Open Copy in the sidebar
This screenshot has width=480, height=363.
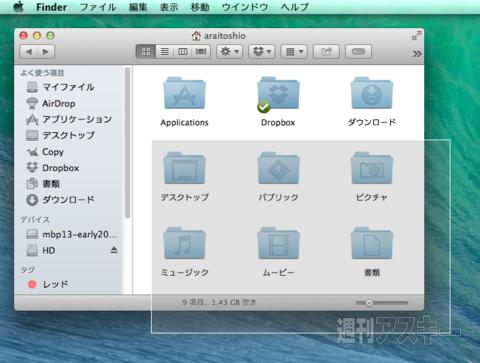pyautogui.click(x=45, y=152)
